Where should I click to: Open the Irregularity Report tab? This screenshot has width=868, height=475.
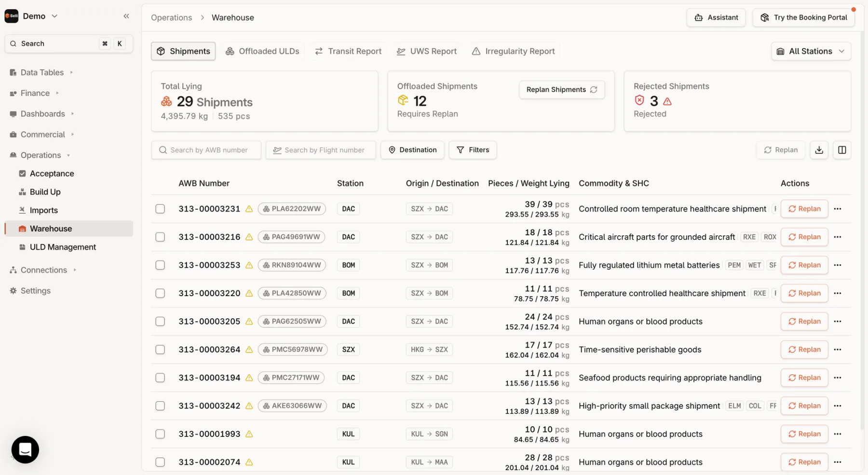(x=513, y=51)
